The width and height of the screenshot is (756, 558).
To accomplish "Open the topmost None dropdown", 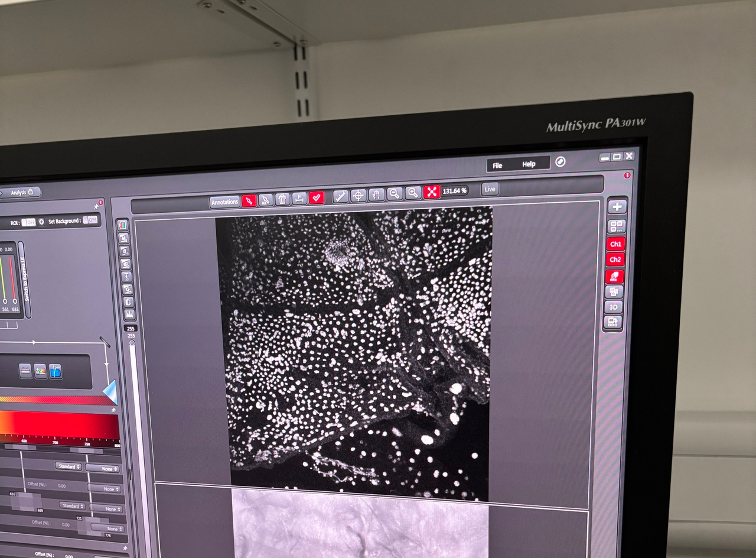I will tap(102, 468).
